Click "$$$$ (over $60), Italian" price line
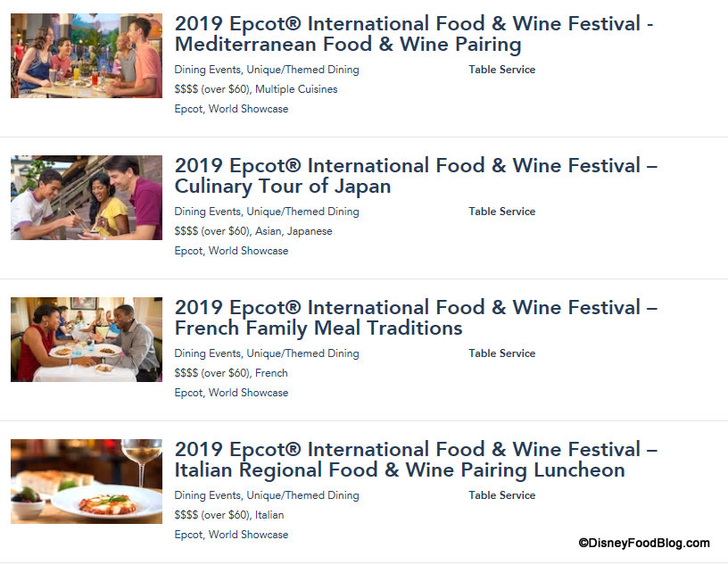 tap(229, 515)
